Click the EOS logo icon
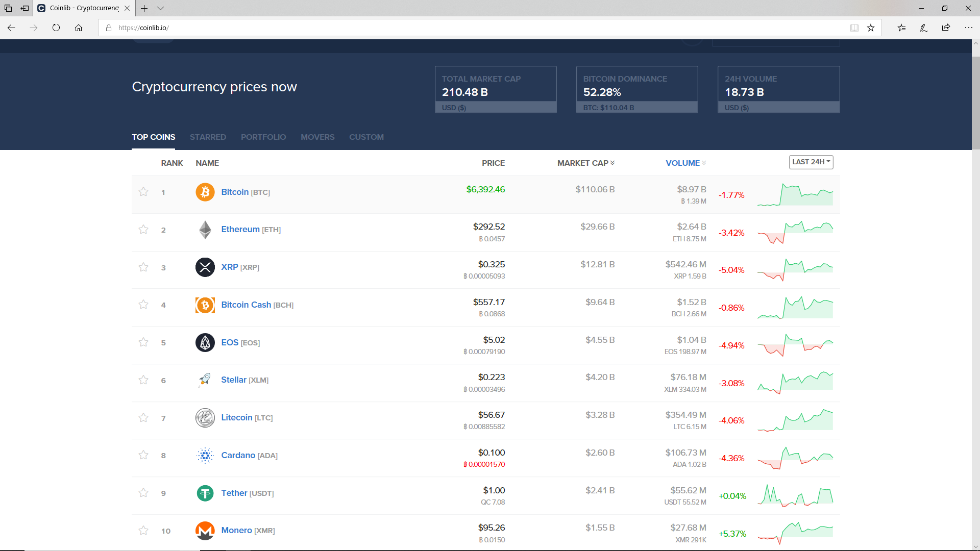 [205, 342]
